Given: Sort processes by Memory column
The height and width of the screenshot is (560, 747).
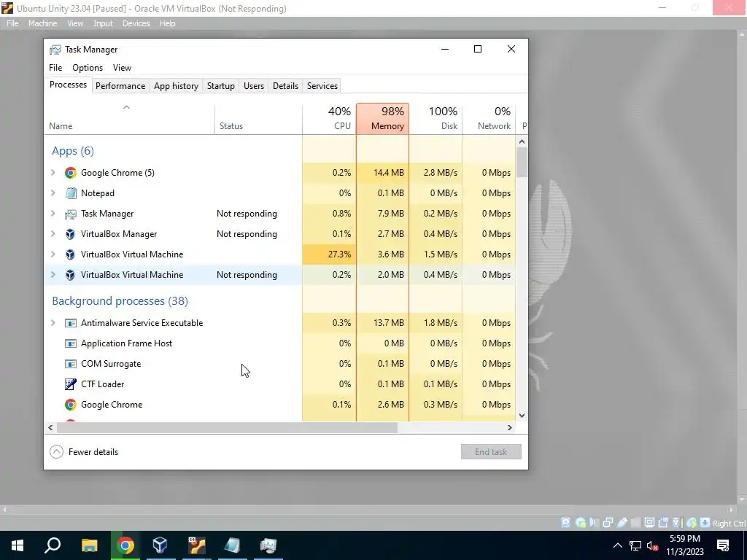Looking at the screenshot, I should pos(382,119).
